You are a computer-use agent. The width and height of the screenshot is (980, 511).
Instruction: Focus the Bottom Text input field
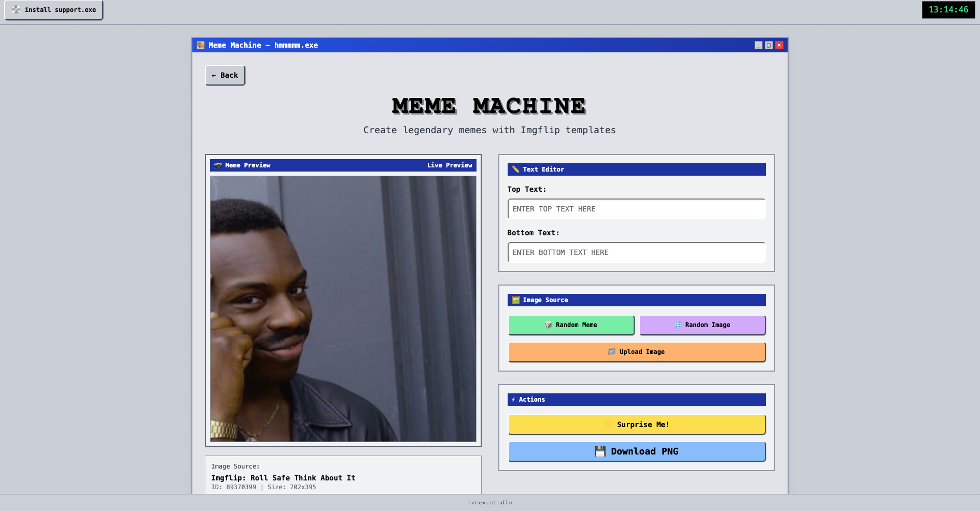(636, 252)
